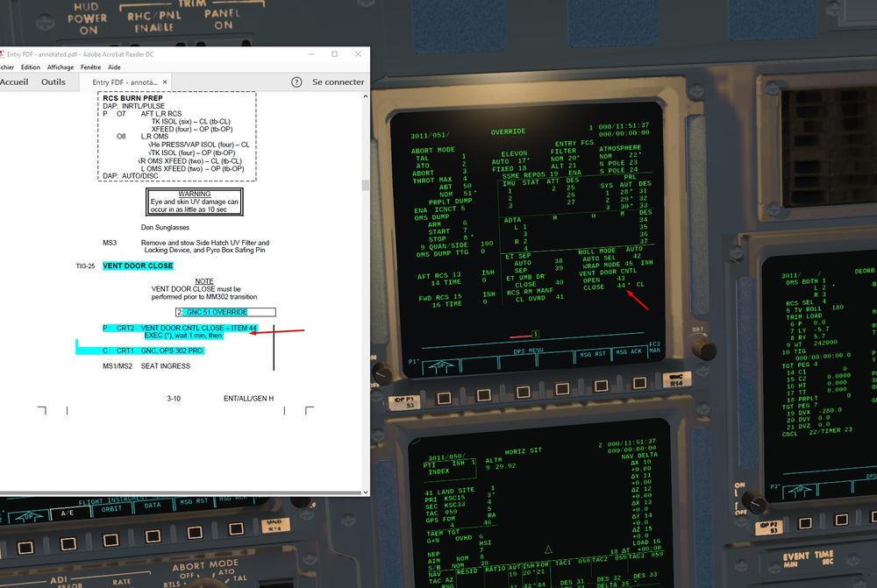Image resolution: width=877 pixels, height=588 pixels.
Task: Click the IDP P2 S3 placard label
Action: tap(770, 527)
